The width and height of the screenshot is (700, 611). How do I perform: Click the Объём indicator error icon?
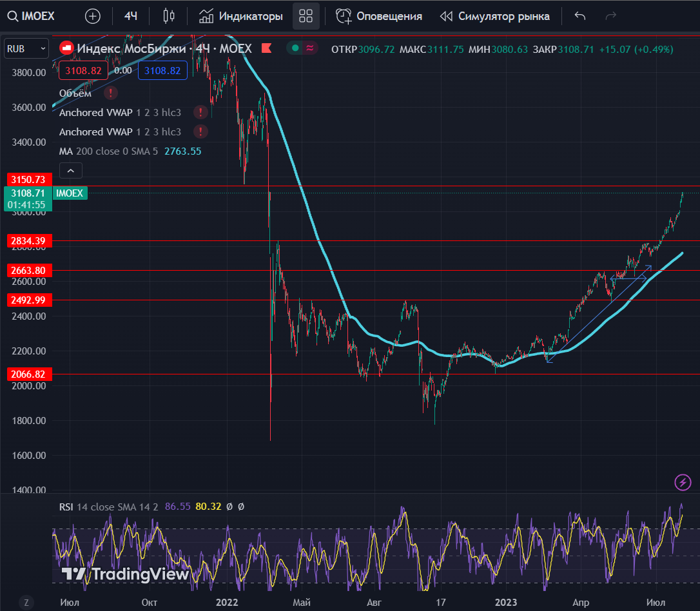pos(111,93)
